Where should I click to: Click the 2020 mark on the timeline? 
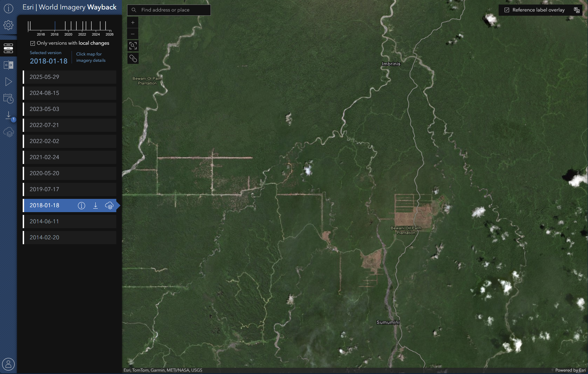tap(68, 30)
